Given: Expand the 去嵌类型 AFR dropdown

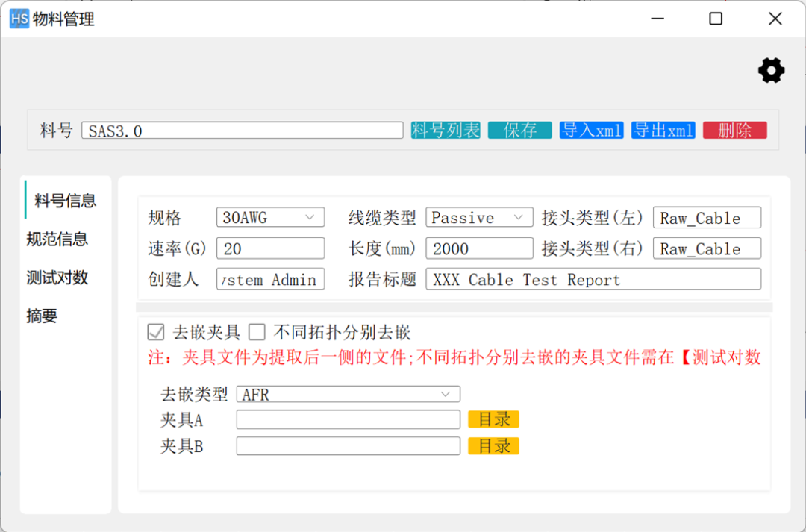Looking at the screenshot, I should pyautogui.click(x=348, y=394).
